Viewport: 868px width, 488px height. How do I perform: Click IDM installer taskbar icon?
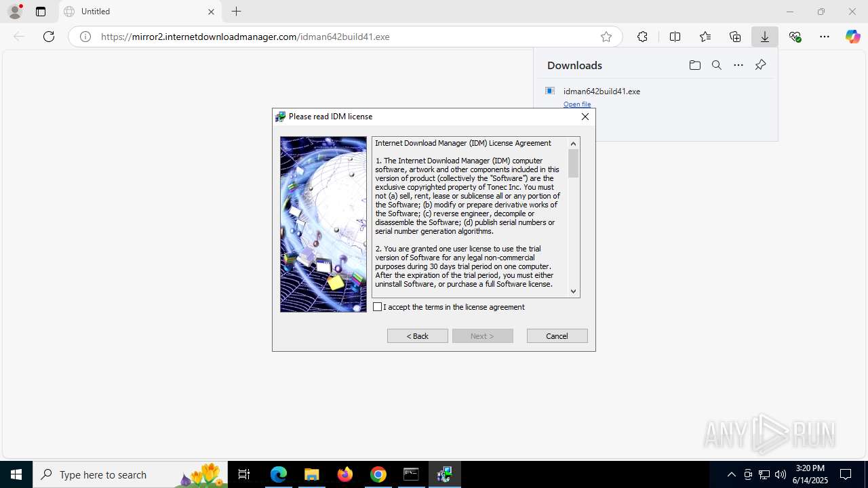tap(445, 474)
